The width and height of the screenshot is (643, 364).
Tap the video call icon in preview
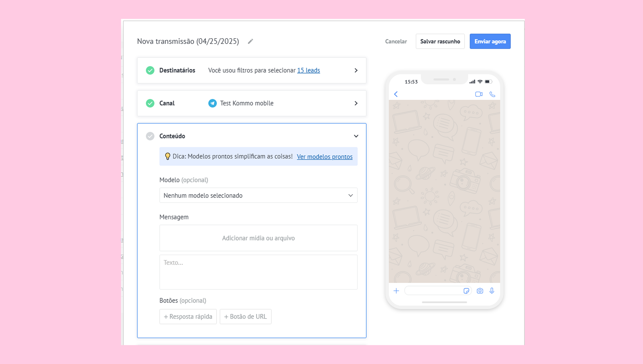click(x=479, y=94)
